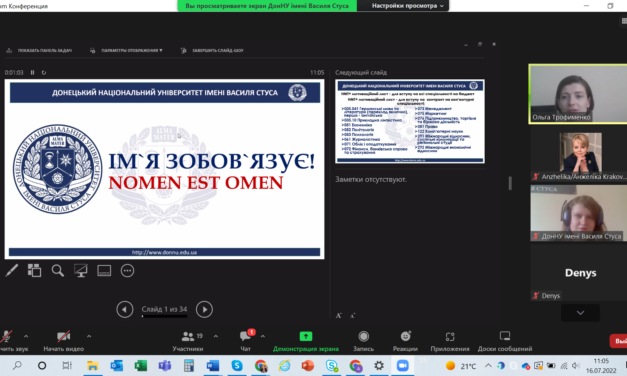This screenshot has width=627, height=376.
Task: Decrease the notes text size
Action: [352, 316]
